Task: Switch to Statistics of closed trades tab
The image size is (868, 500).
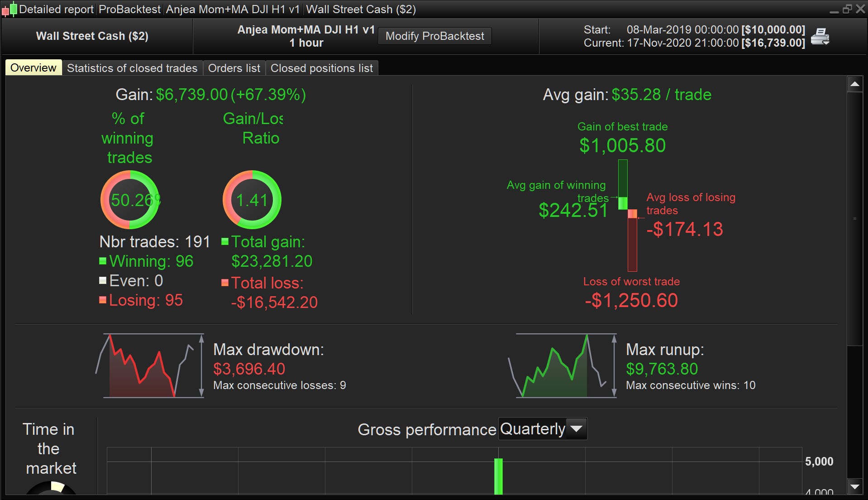Action: tap(132, 68)
